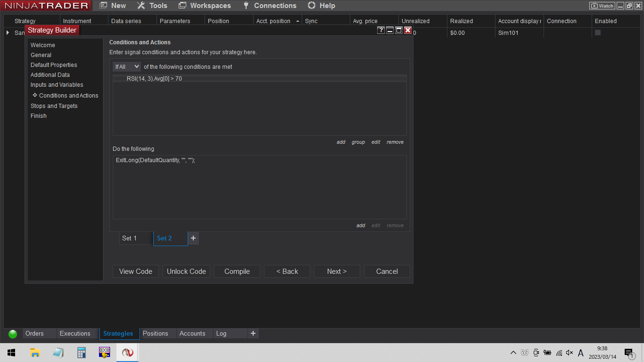Click remove under the conditions list
Screen dimensions: 644x362
(x=395, y=142)
